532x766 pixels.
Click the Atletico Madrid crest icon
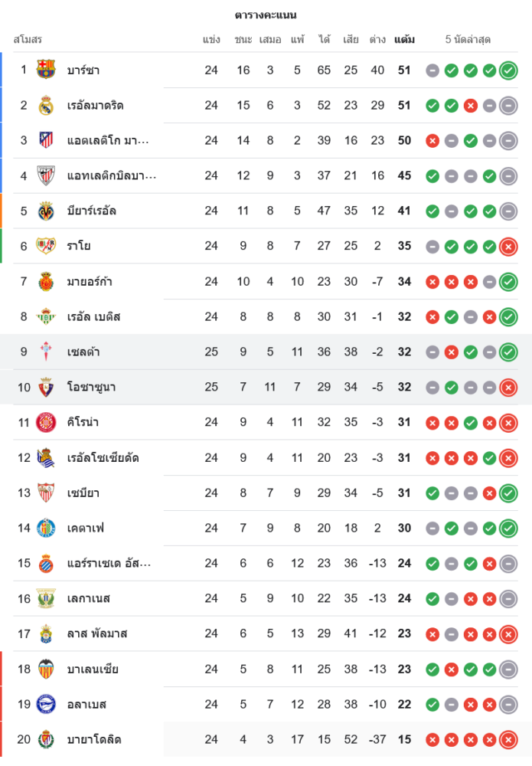coord(46,140)
